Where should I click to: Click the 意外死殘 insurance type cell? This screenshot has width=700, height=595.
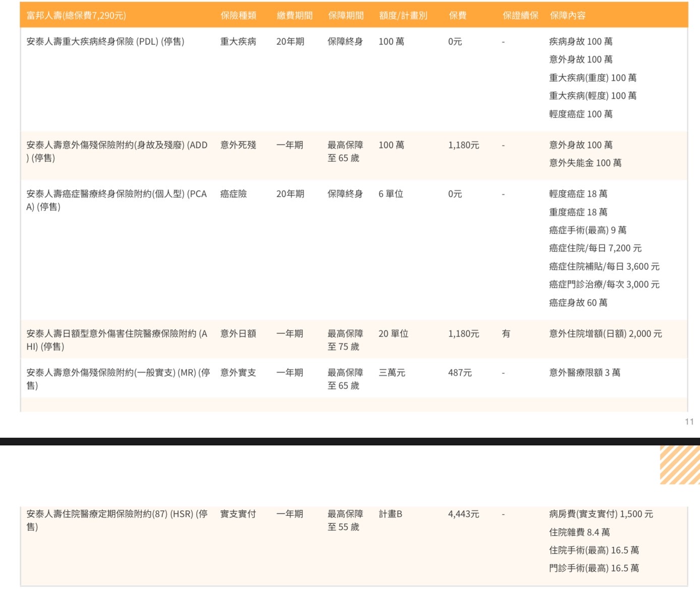click(x=238, y=145)
